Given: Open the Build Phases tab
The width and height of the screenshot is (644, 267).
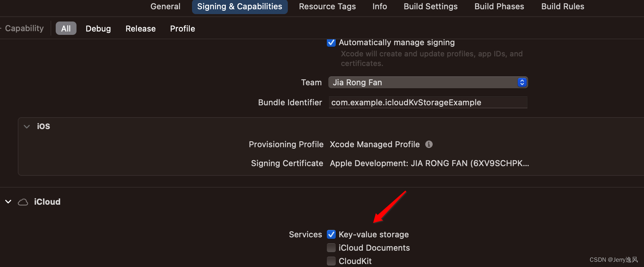Looking at the screenshot, I should 499,7.
